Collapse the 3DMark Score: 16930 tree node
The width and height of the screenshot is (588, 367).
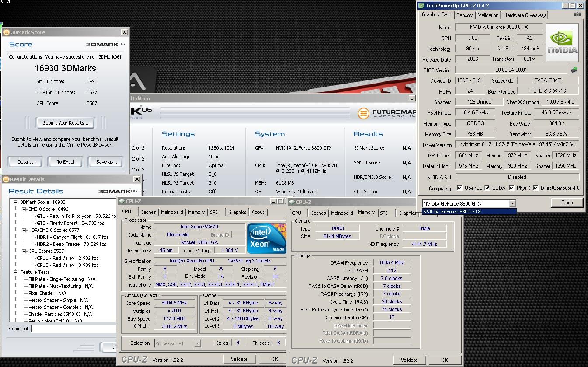pyautogui.click(x=16, y=202)
